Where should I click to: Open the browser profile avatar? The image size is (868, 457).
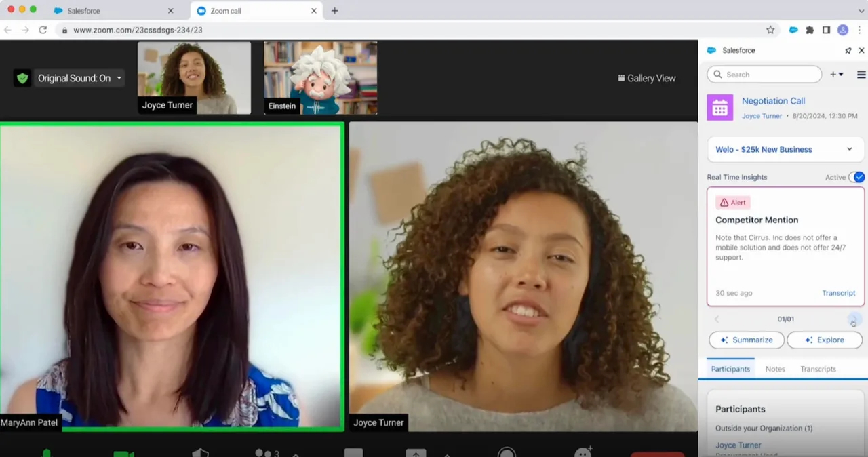tap(843, 30)
